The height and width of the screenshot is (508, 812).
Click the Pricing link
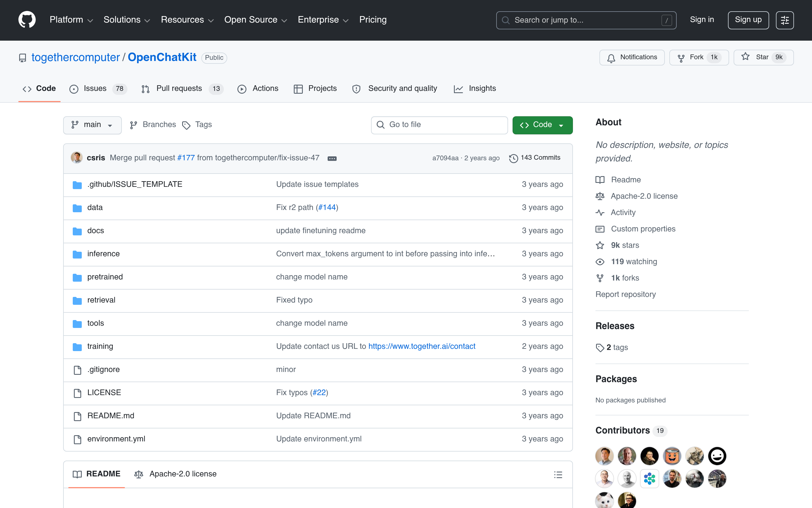373,20
